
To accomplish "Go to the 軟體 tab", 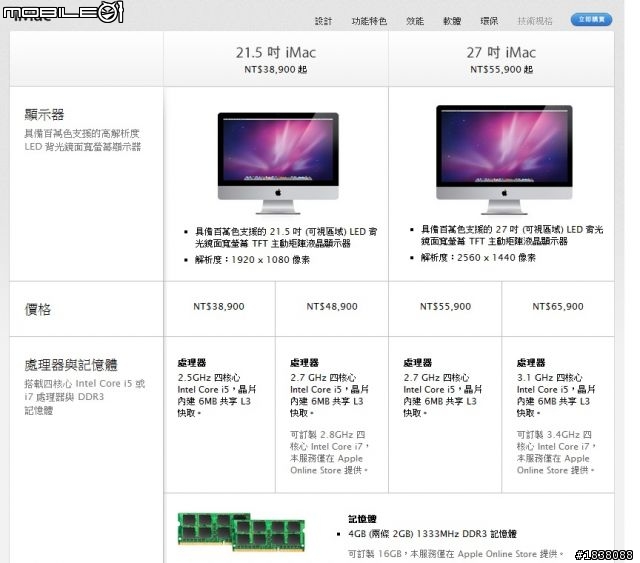I will click(x=452, y=21).
